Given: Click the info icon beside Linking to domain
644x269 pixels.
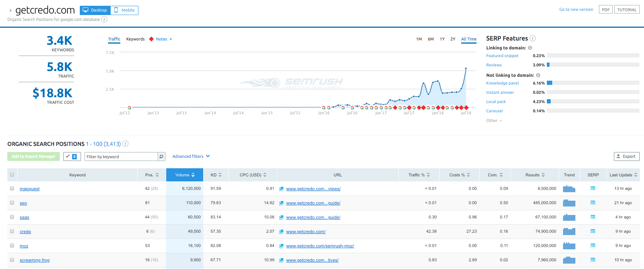Looking at the screenshot, I should pos(530,48).
